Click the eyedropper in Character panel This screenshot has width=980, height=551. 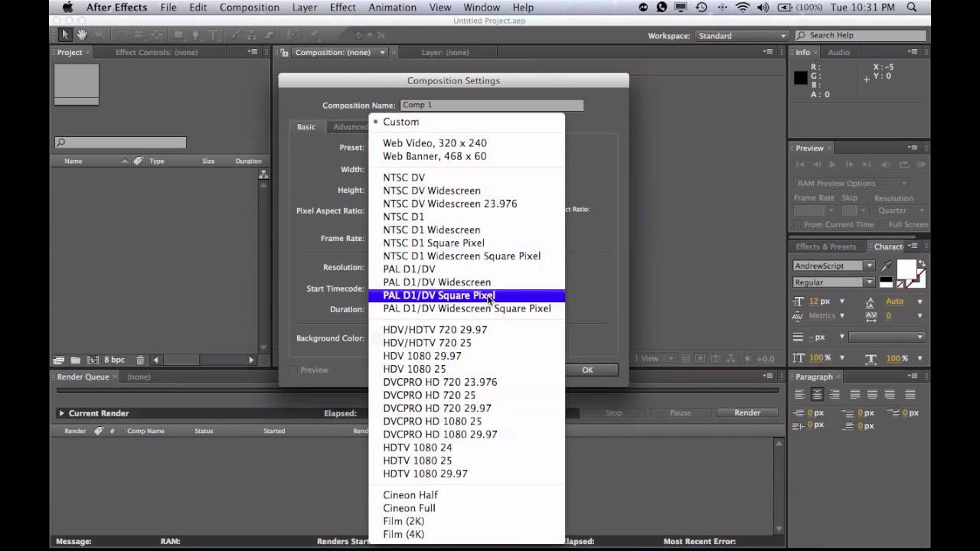click(887, 266)
